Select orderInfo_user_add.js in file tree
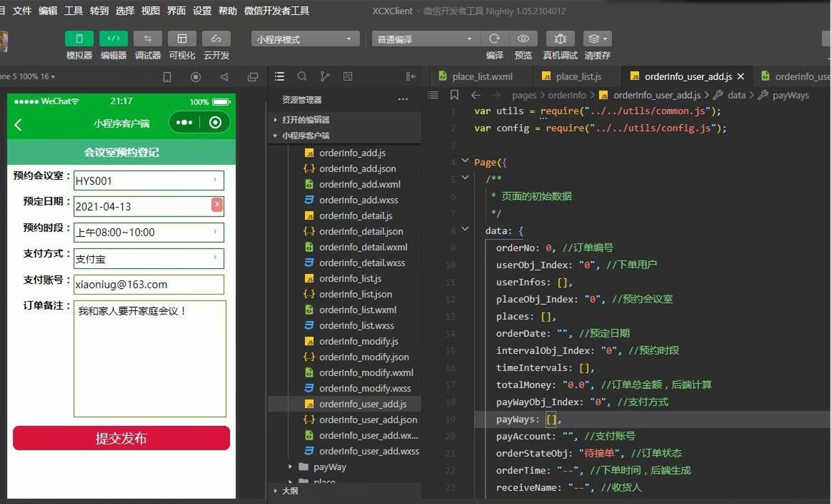Screen dimensions: 831x504 (344, 404)
